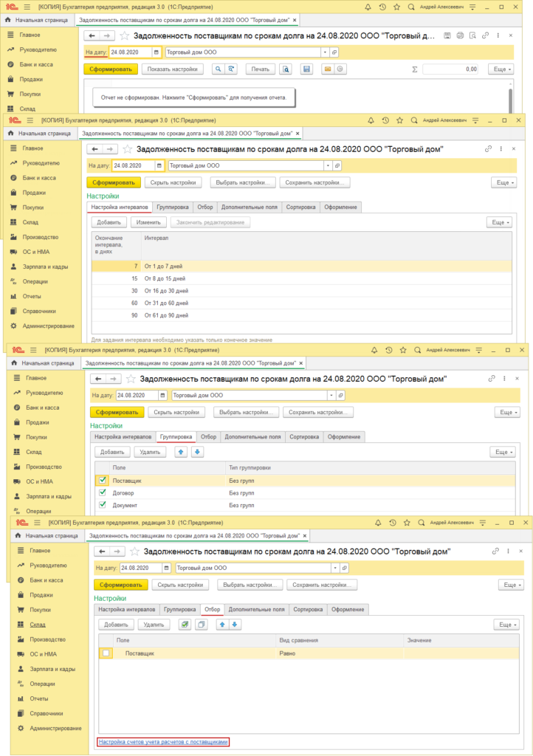Expand the Еще dropdown beside the sum field
The height and width of the screenshot is (756, 533).
tap(501, 69)
